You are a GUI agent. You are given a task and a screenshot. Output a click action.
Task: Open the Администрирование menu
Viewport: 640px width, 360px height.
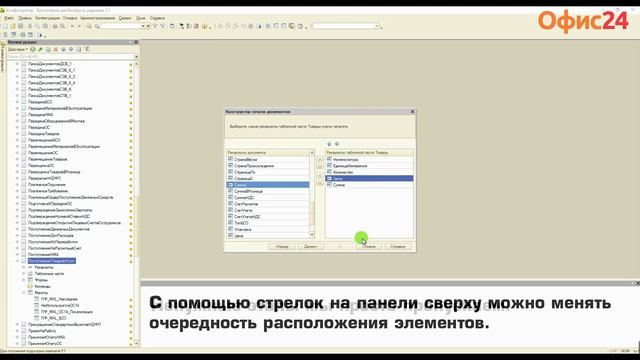98,18
